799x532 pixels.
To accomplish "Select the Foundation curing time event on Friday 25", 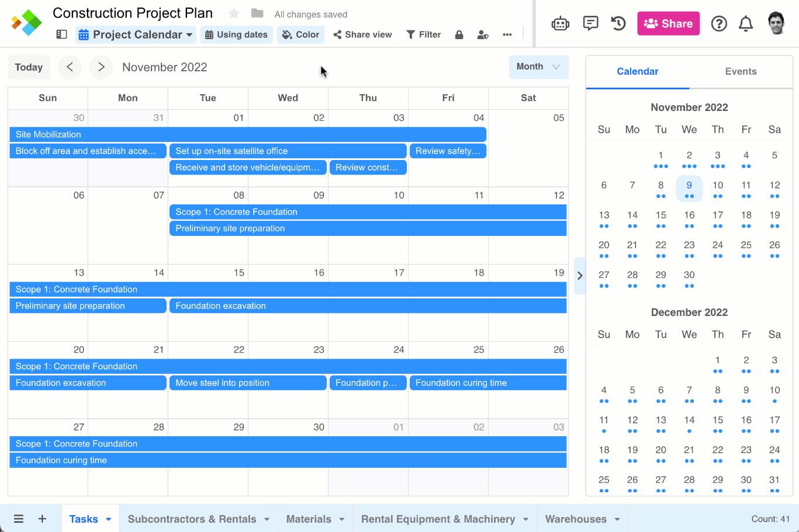I will click(488, 383).
